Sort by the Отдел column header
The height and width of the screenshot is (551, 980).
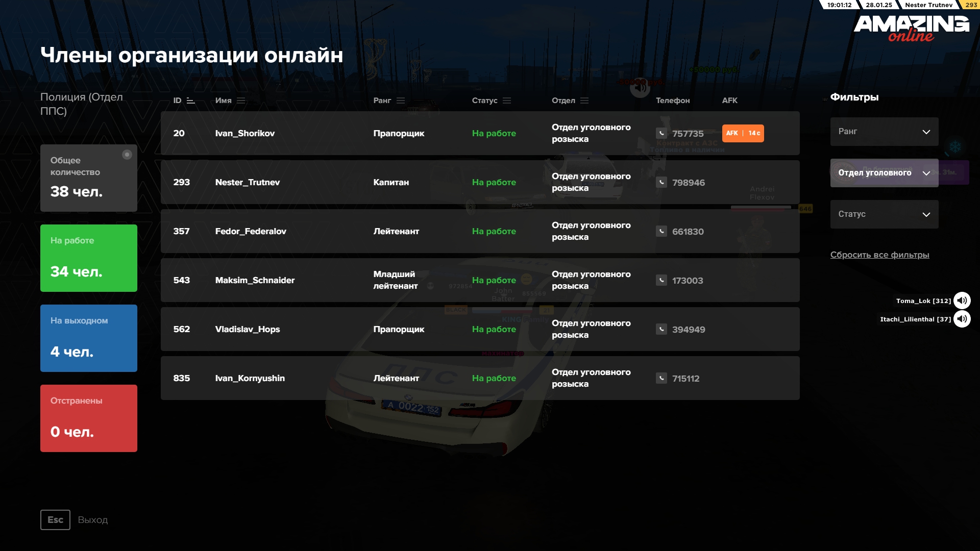click(x=584, y=101)
